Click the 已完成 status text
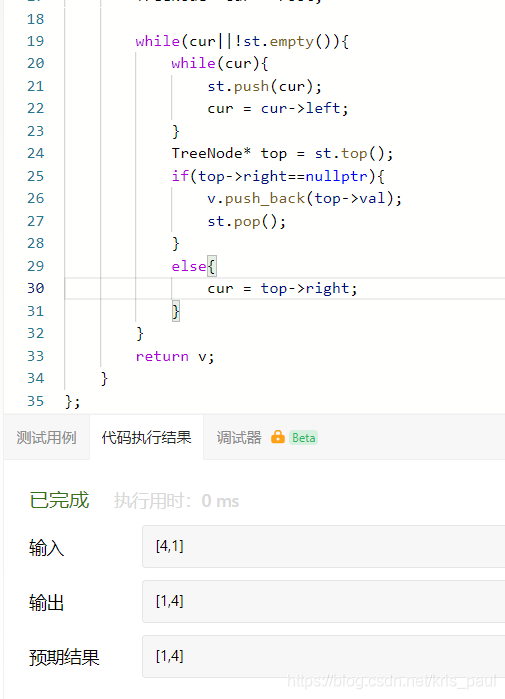The width and height of the screenshot is (505, 699). (59, 500)
